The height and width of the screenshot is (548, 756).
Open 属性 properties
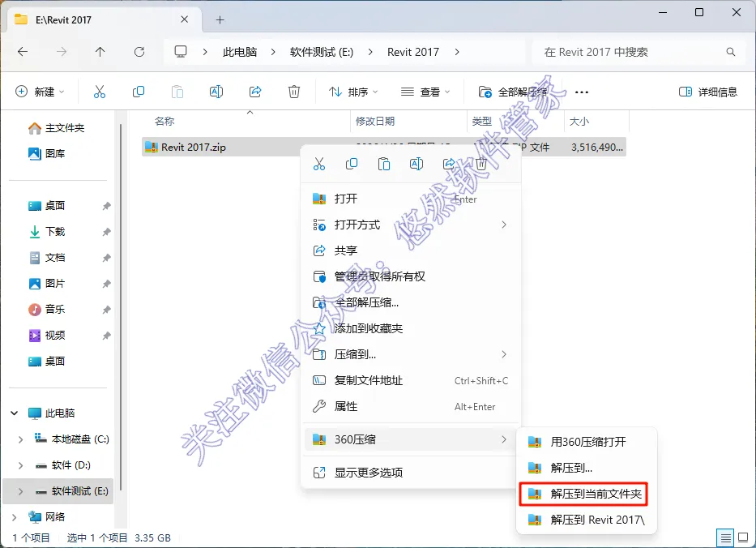[411, 407]
